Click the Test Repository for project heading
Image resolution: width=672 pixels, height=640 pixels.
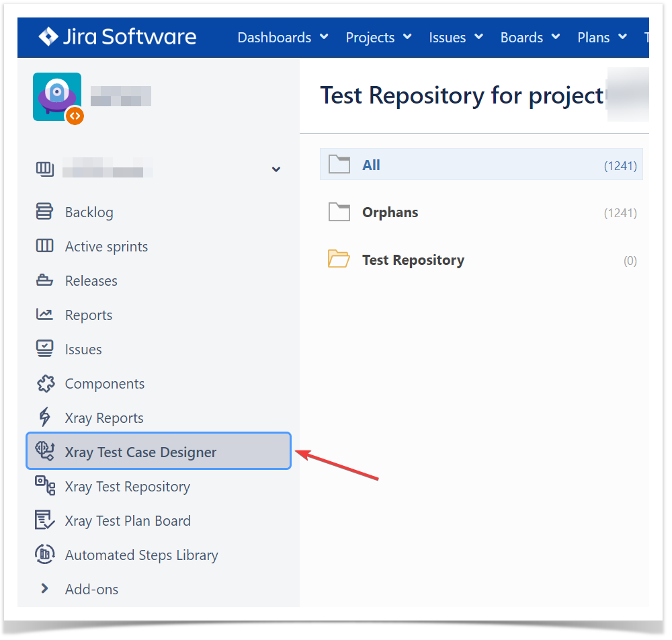point(462,95)
